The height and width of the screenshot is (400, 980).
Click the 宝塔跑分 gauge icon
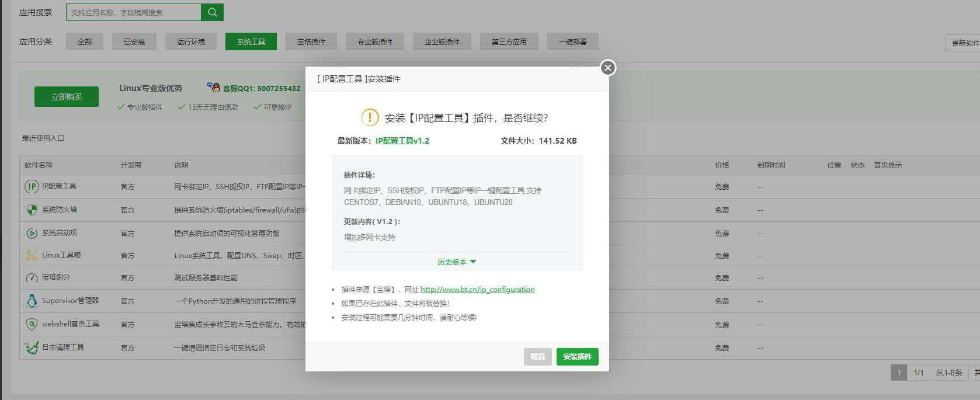tap(32, 277)
